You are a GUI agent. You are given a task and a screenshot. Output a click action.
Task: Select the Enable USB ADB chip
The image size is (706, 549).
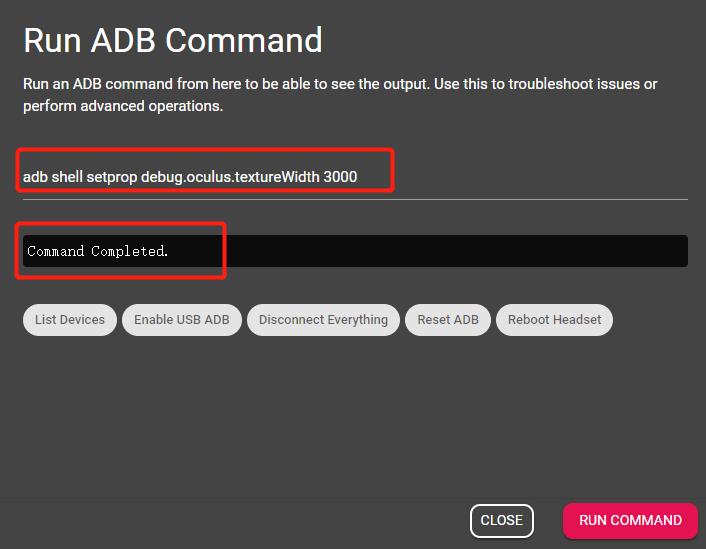[x=181, y=320]
